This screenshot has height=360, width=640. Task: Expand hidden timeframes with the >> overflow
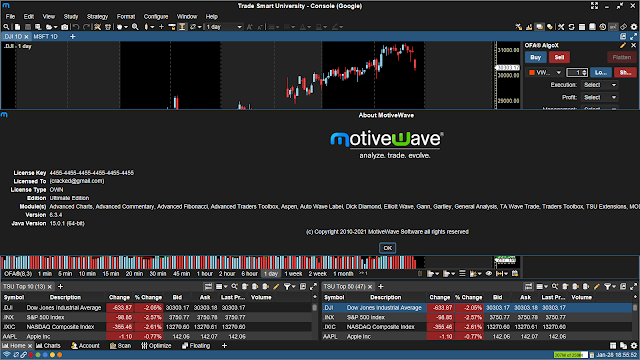coord(363,273)
